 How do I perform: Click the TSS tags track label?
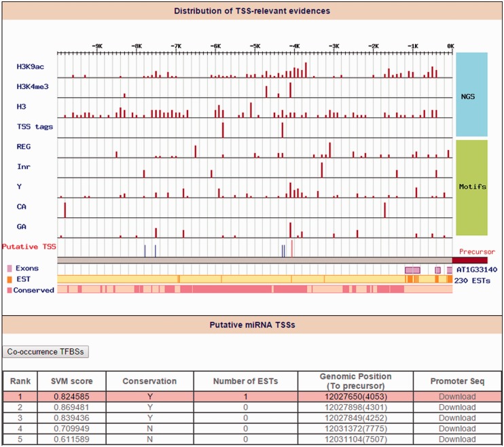point(35,127)
